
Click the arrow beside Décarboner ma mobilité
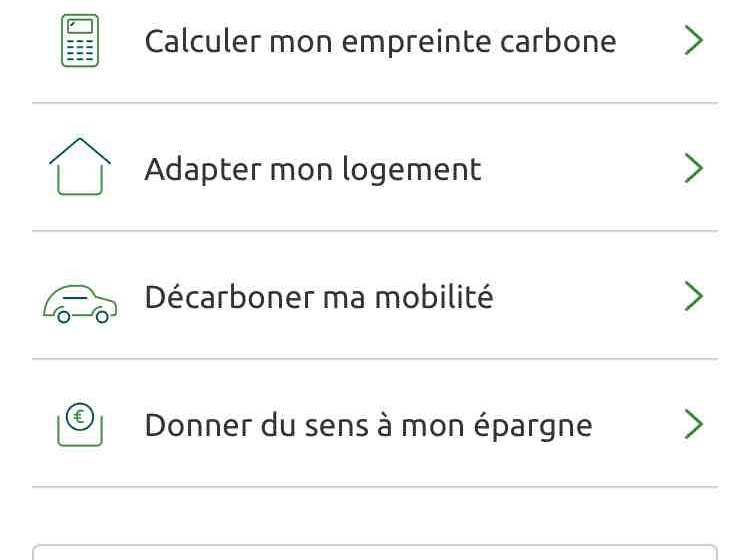pos(693,297)
